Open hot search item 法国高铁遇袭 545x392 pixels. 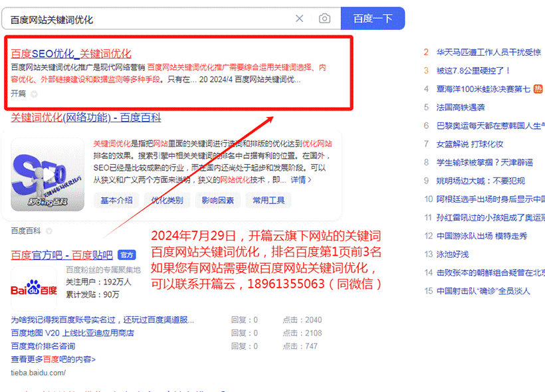tap(461, 107)
